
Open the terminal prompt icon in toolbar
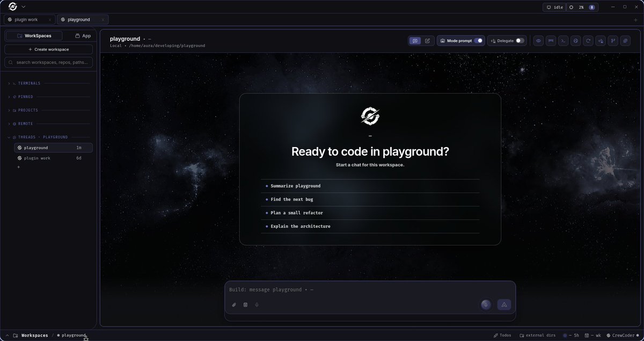coord(563,41)
